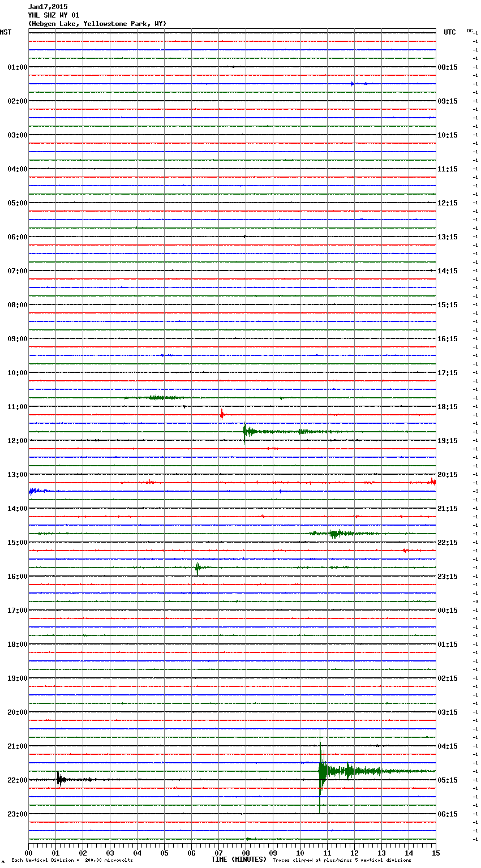Select the 05:00 MST row label
This screenshot has height=868, width=481.
tap(18, 203)
